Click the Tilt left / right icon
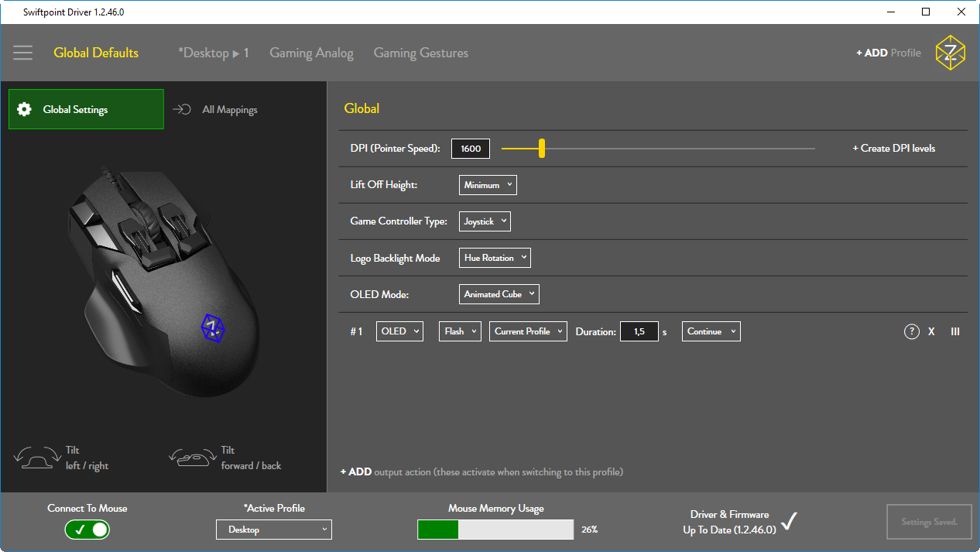 point(37,458)
